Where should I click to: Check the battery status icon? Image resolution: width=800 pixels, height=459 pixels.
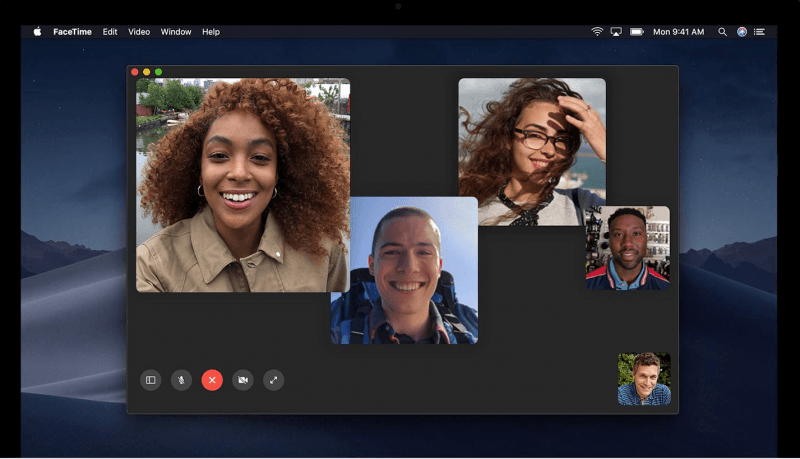pyautogui.click(x=637, y=32)
